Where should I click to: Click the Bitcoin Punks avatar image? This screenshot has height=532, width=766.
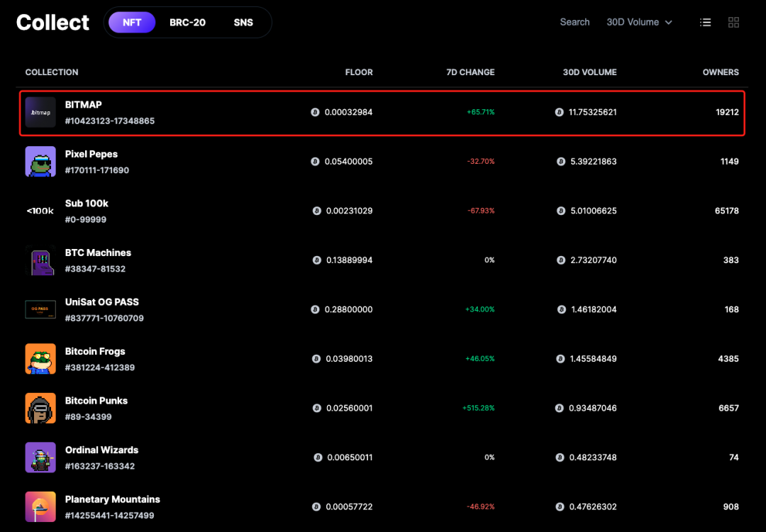(x=40, y=409)
